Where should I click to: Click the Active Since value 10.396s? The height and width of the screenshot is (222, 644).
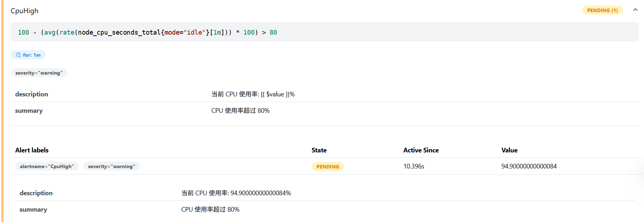coord(414,166)
